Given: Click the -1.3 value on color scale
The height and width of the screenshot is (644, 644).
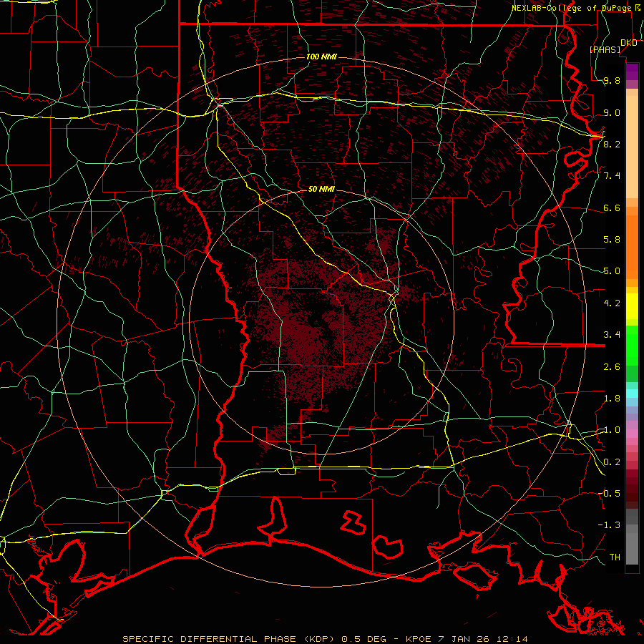Looking at the screenshot, I should tap(609, 525).
